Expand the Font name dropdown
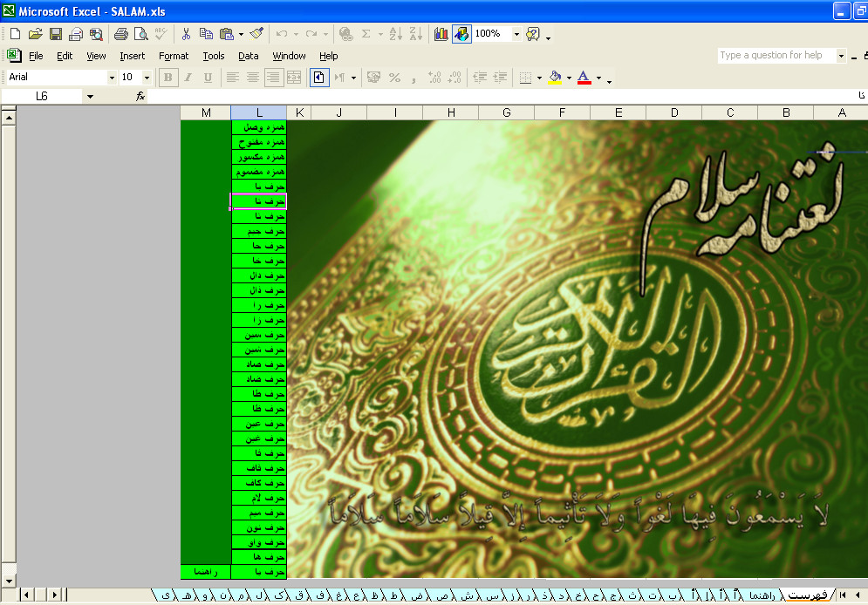Screen dimensions: 868x605 click(x=112, y=78)
